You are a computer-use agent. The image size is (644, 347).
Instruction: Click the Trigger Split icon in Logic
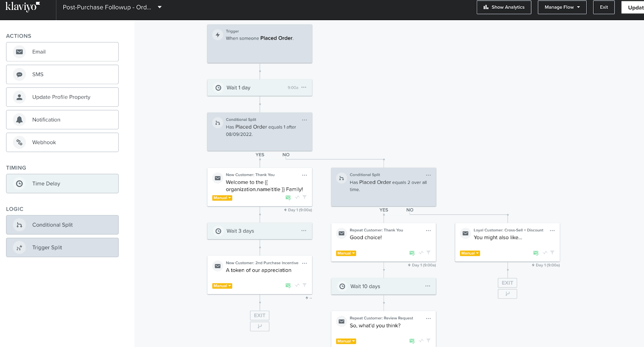[19, 247]
